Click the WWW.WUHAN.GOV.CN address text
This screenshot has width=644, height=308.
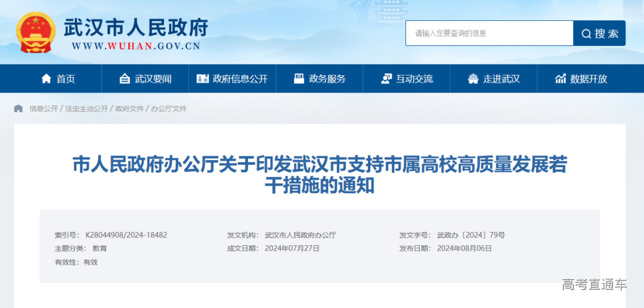click(136, 46)
